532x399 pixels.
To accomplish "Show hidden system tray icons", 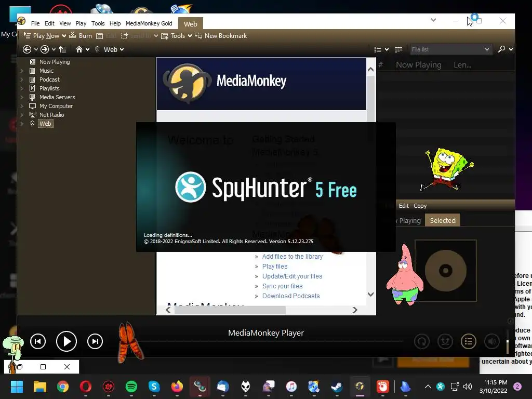I will tap(428, 387).
